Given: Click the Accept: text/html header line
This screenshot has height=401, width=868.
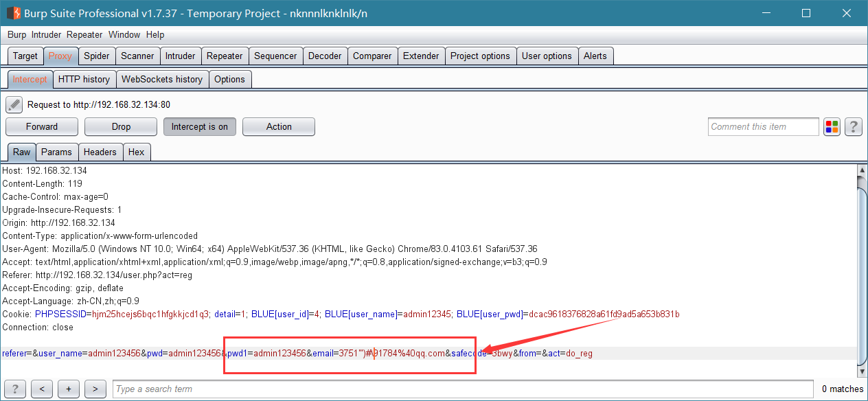Looking at the screenshot, I should click(x=275, y=262).
